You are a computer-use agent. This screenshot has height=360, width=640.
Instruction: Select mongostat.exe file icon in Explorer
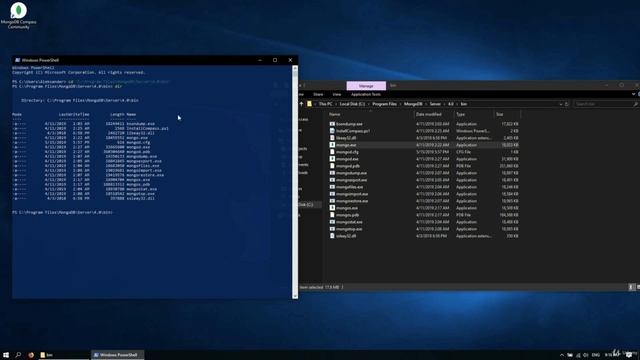tap(332, 222)
